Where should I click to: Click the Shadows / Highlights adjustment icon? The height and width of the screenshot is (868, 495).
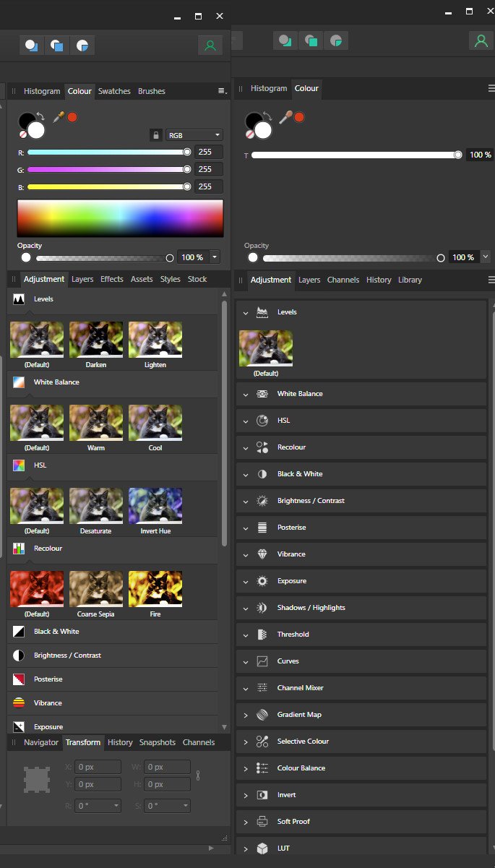pyautogui.click(x=262, y=608)
